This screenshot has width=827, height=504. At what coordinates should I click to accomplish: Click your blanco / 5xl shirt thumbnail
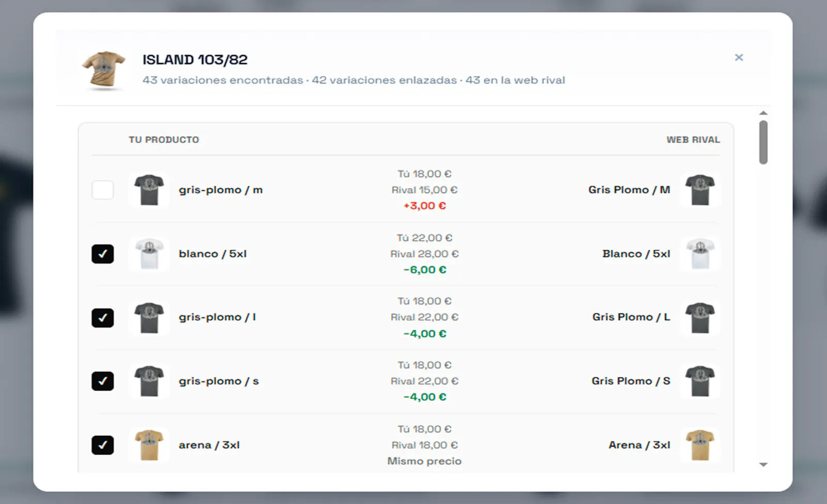(149, 254)
